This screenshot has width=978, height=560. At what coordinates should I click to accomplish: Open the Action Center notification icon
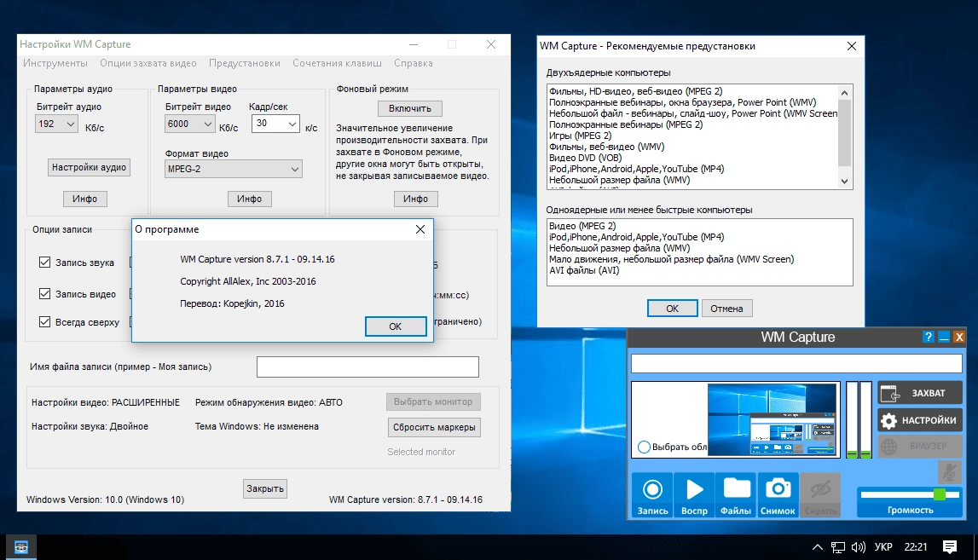click(950, 547)
